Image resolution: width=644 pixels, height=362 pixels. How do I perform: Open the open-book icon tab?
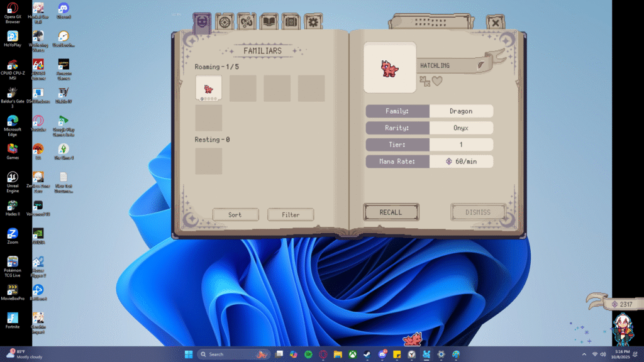coord(269,22)
